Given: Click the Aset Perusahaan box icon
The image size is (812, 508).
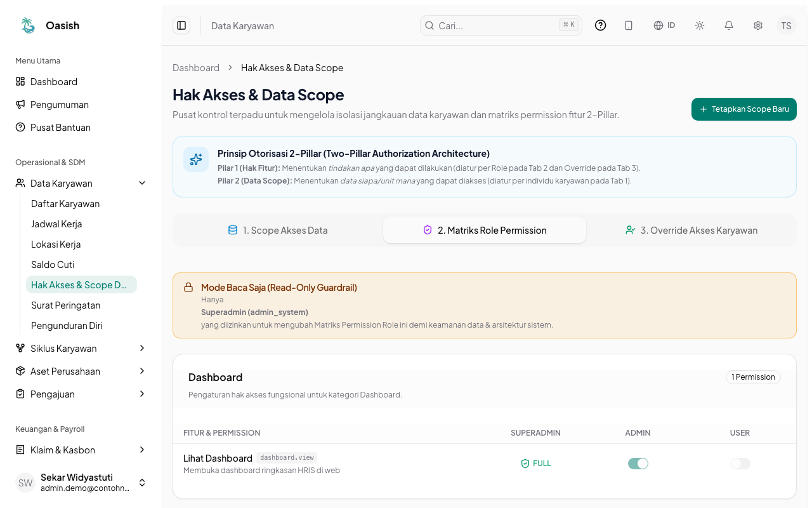Looking at the screenshot, I should coord(20,371).
